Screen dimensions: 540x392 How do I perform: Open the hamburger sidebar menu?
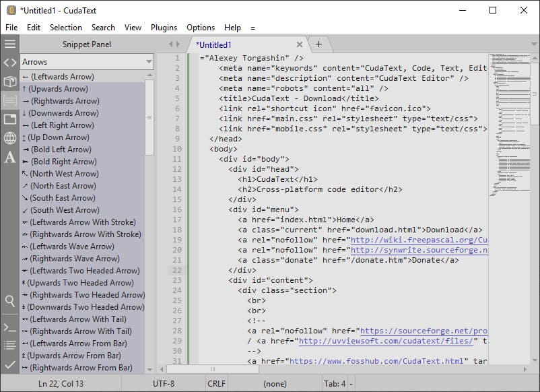tap(9, 44)
